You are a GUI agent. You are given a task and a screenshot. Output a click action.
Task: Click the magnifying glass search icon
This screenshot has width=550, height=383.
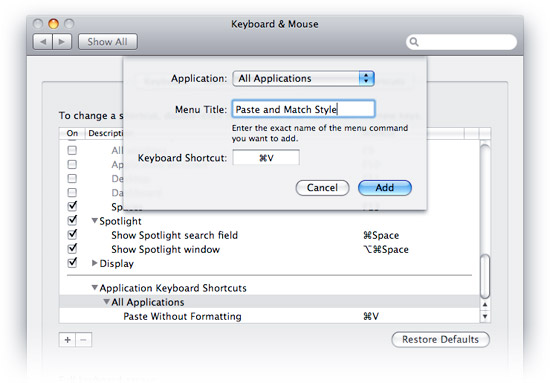pyautogui.click(x=414, y=42)
